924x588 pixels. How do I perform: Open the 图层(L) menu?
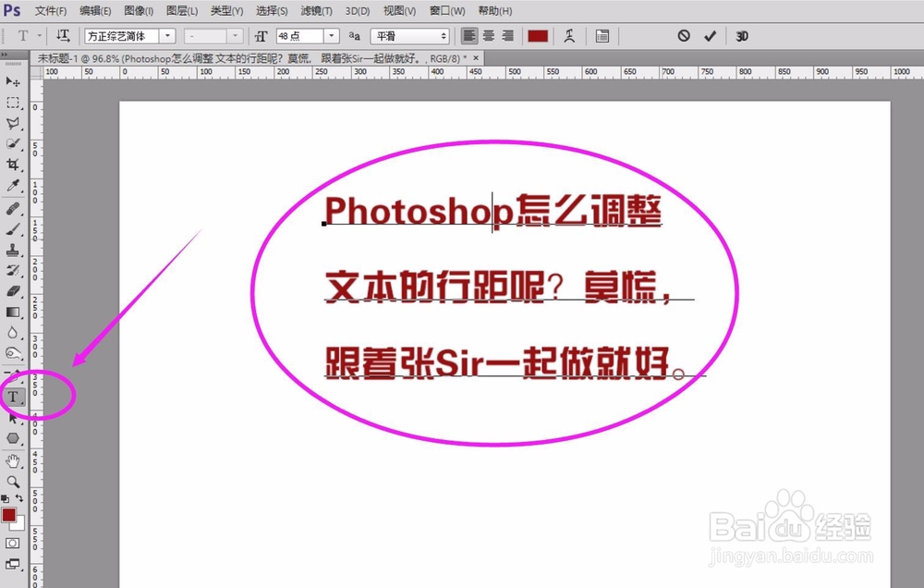pos(182,10)
